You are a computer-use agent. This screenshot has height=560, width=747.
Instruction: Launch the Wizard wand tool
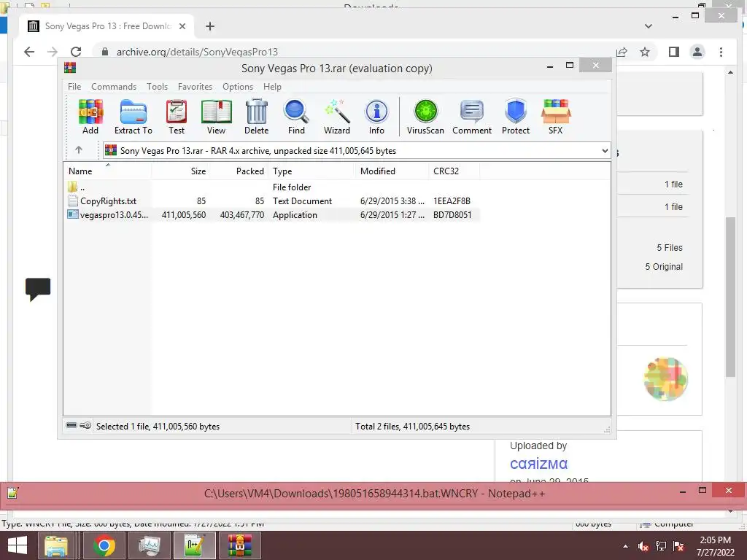click(337, 117)
